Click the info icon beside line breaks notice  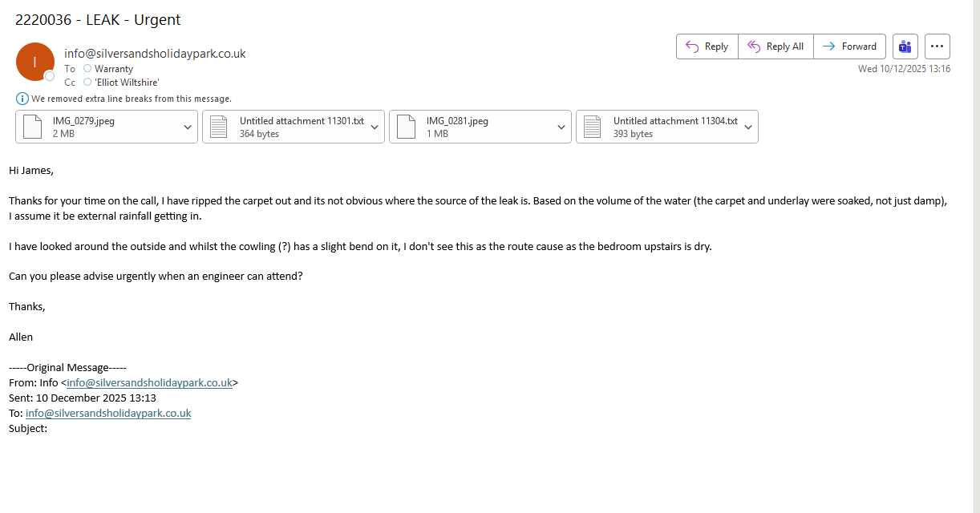click(22, 99)
